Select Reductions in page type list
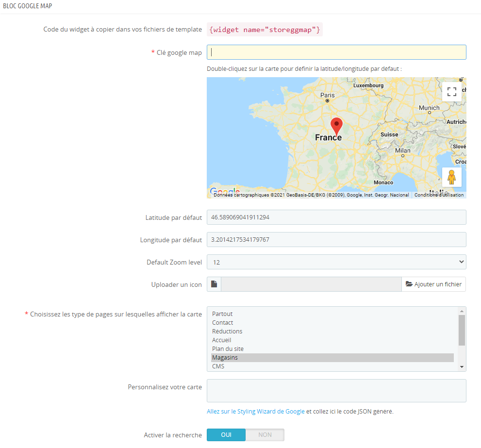The image size is (481, 448). coord(332,332)
